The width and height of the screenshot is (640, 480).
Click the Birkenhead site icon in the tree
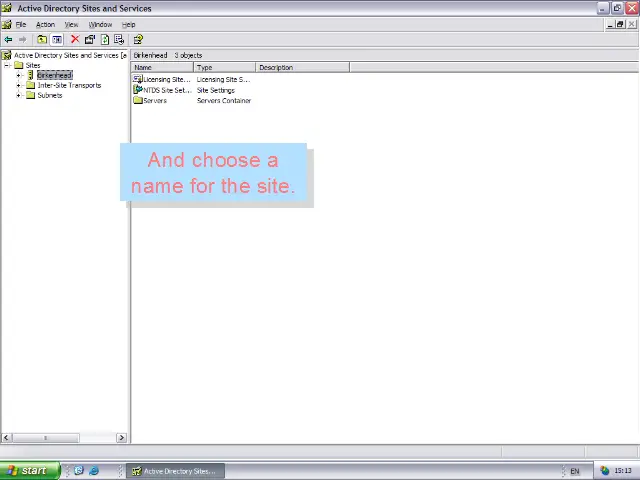tap(30, 75)
